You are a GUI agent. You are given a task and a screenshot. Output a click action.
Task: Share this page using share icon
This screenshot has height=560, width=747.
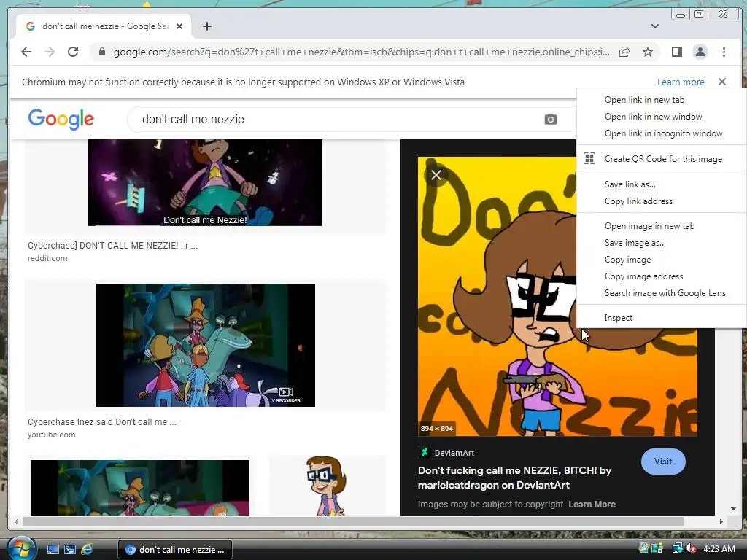[x=624, y=52]
